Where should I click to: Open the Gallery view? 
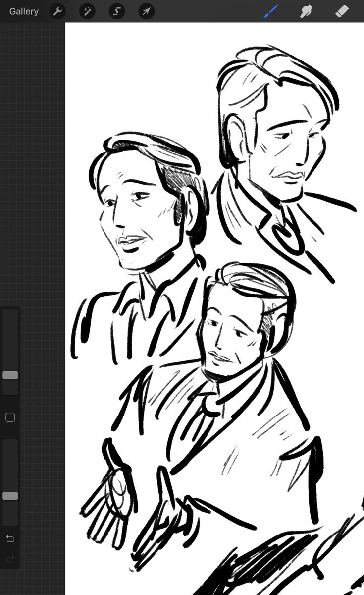click(24, 11)
